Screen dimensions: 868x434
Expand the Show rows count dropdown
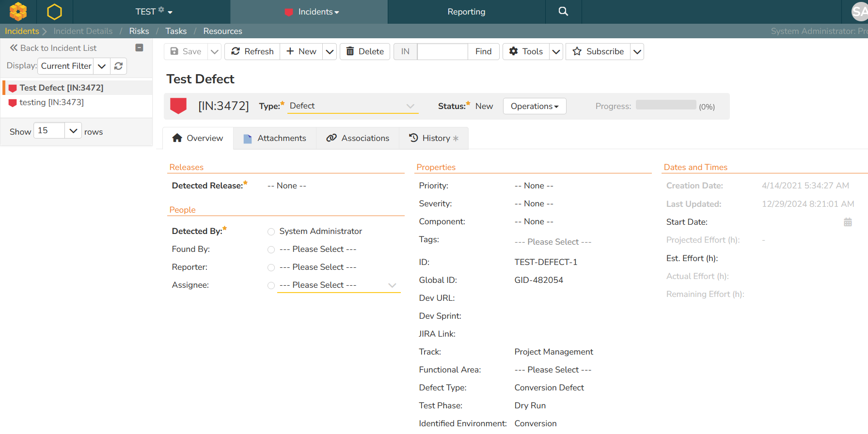pos(73,131)
